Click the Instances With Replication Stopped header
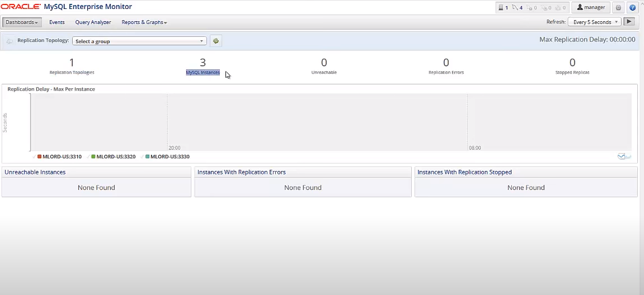The width and height of the screenshot is (644, 295). point(526,172)
